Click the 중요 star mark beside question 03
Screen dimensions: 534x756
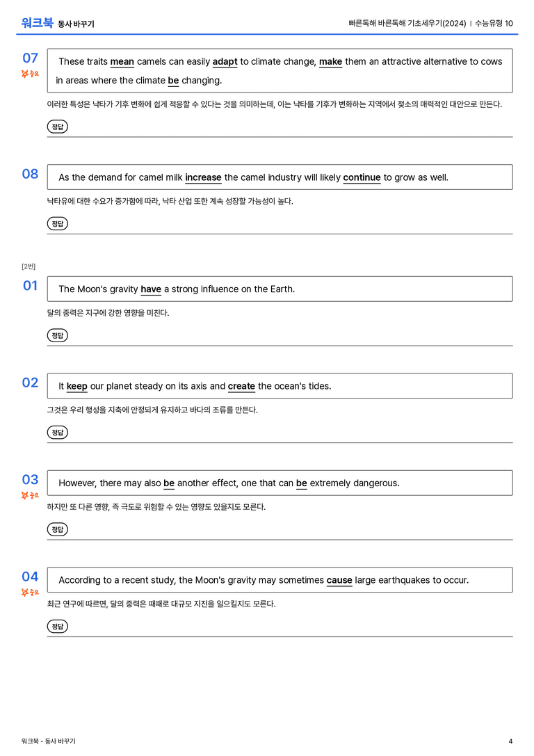tap(30, 495)
